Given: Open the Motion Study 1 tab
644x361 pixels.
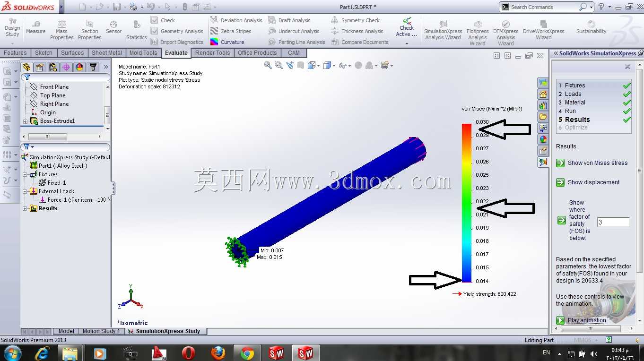Looking at the screenshot, I should (101, 331).
